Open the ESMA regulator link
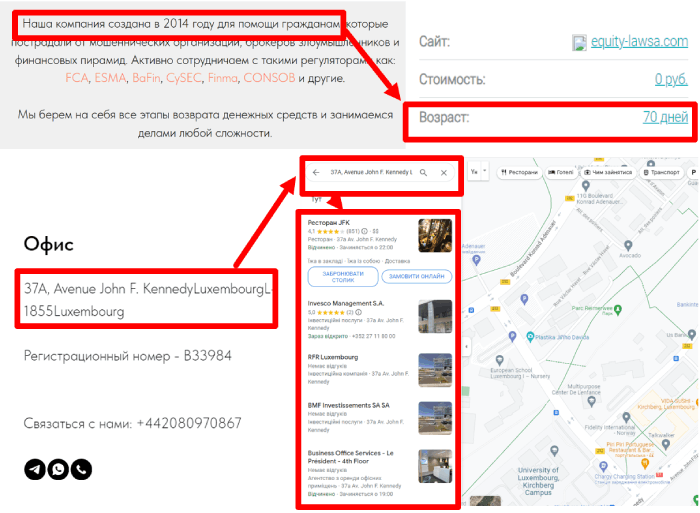This screenshot has height=513, width=700. 110,78
